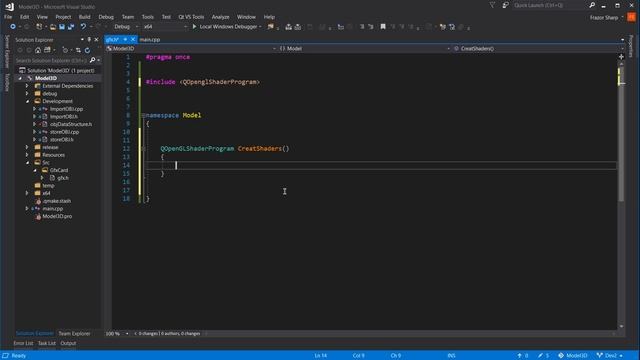Select gfx.h under GfxCard folder
The height and width of the screenshot is (360, 640).
coord(63,178)
